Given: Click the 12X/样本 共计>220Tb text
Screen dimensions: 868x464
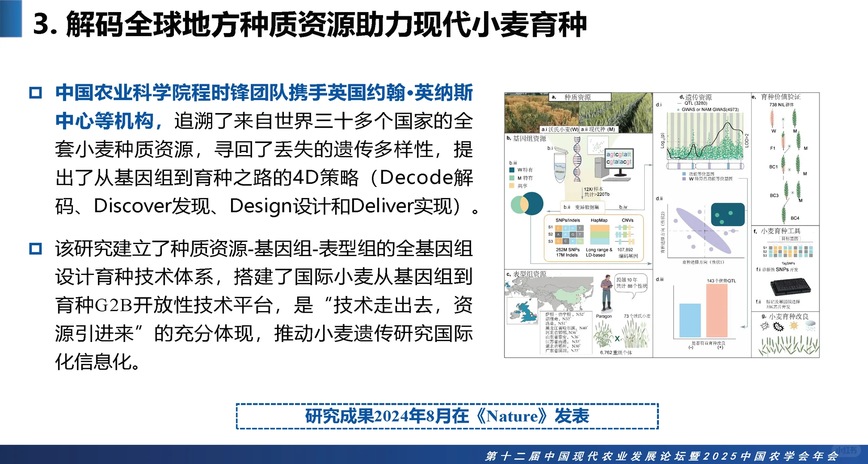Looking at the screenshot, I should tap(596, 192).
